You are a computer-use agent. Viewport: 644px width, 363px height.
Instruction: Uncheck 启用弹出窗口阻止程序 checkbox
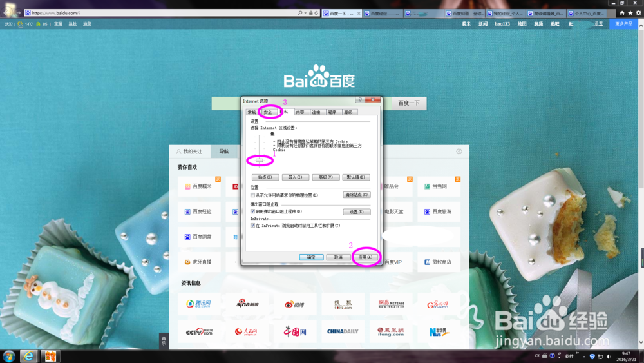click(x=252, y=211)
